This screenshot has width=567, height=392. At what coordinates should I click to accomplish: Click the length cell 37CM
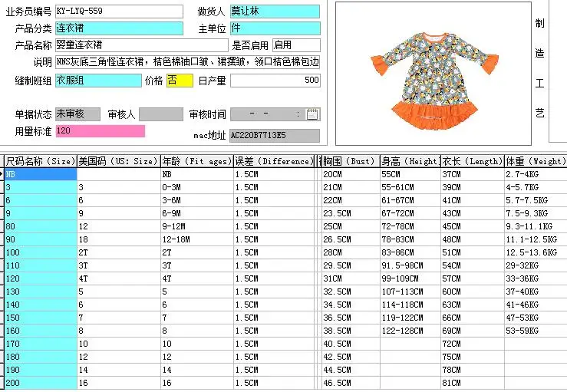[473, 174]
